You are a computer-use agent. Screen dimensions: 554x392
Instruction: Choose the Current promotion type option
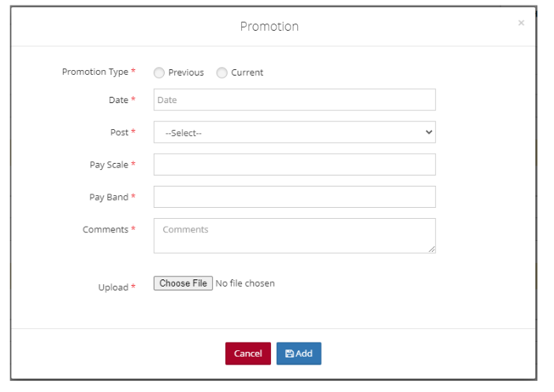coord(222,72)
